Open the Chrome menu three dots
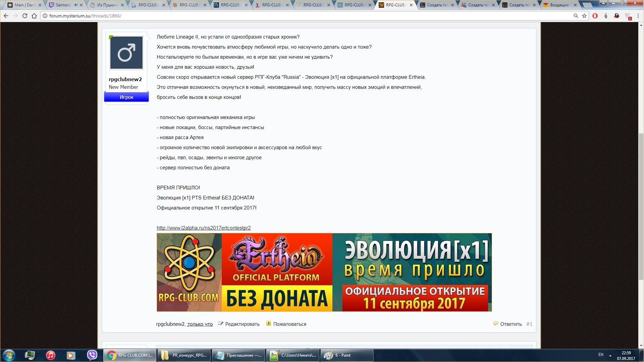 [x=638, y=16]
